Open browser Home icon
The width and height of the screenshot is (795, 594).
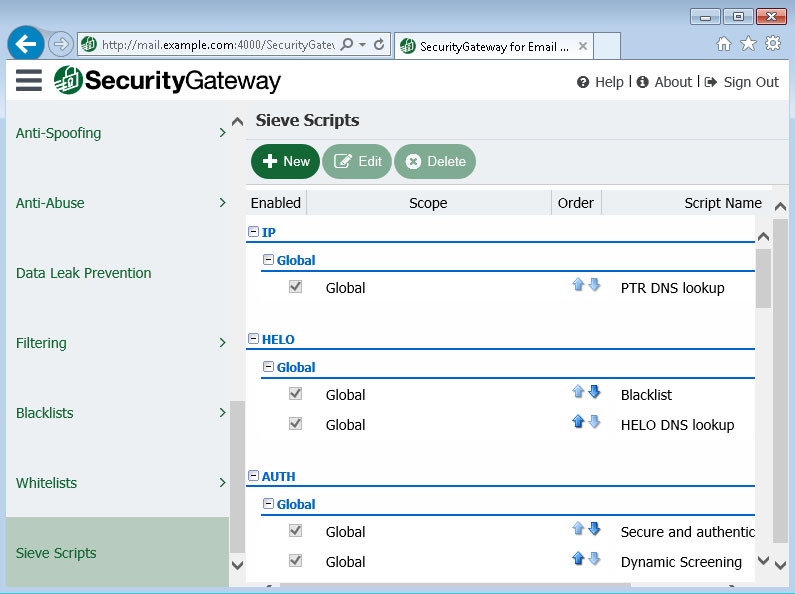724,44
